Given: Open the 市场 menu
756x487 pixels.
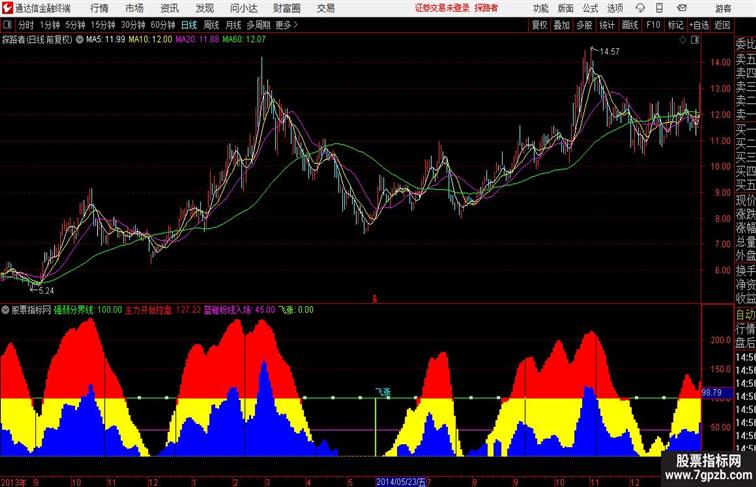Looking at the screenshot, I should (135, 8).
